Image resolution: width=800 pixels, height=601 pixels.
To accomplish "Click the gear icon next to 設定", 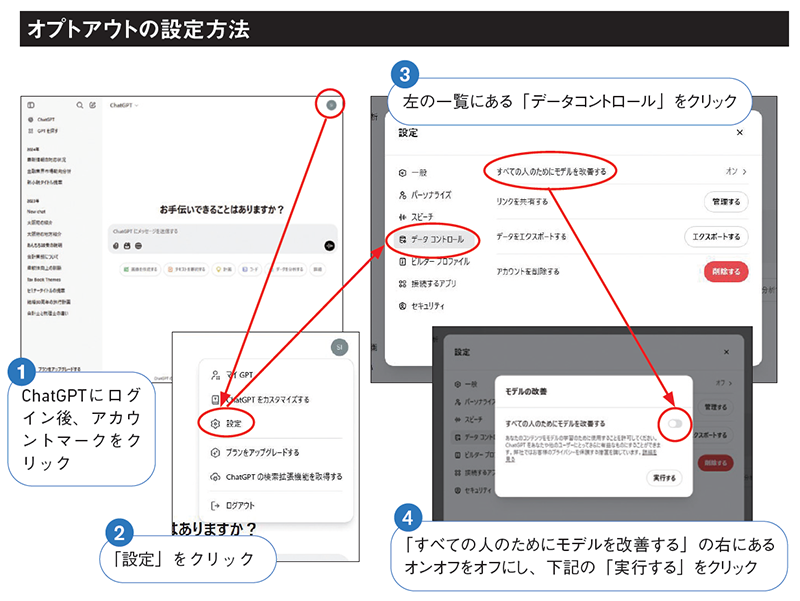I will (215, 423).
